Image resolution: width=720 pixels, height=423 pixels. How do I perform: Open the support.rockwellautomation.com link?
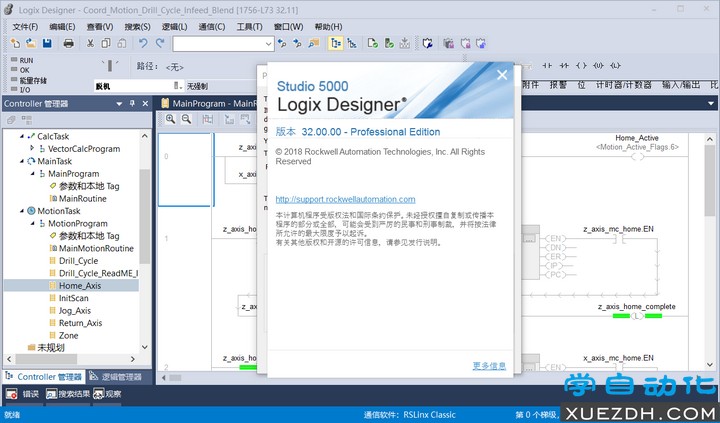345,199
